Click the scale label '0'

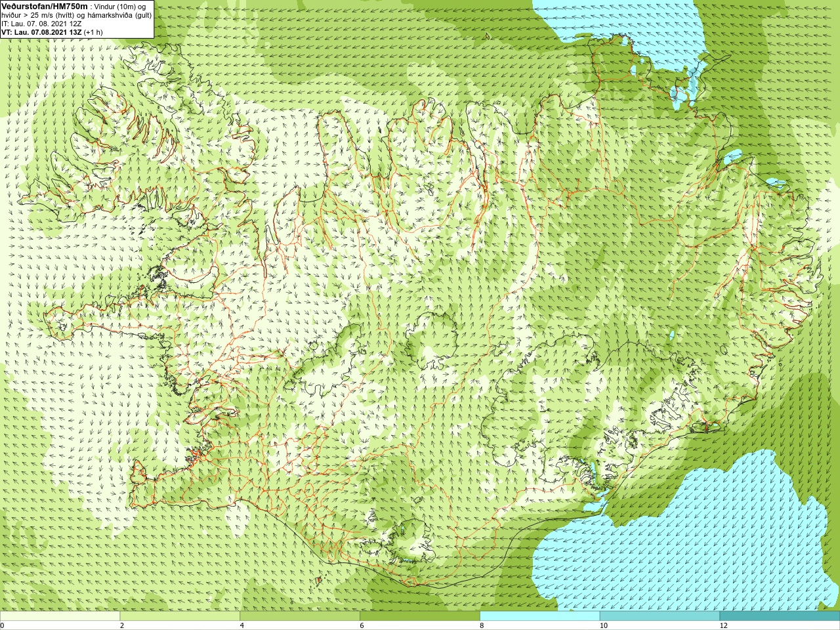click(3, 625)
